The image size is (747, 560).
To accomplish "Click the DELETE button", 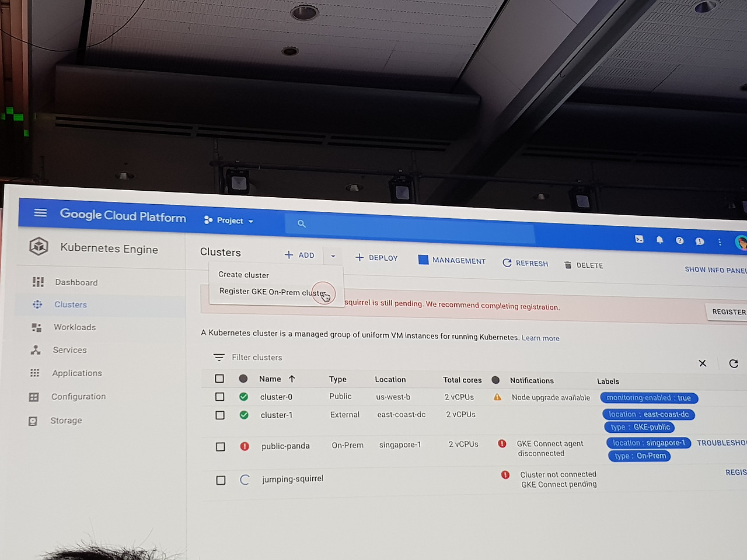I will coord(584,265).
